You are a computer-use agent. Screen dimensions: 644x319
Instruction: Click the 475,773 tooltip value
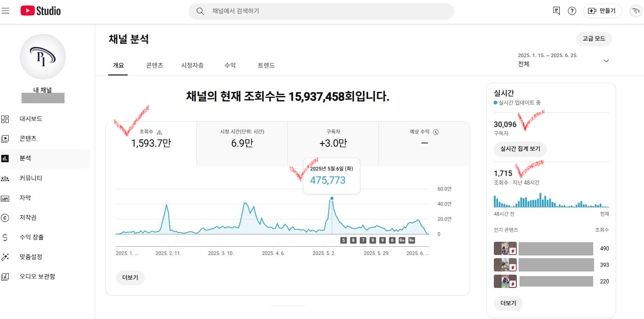click(x=328, y=181)
